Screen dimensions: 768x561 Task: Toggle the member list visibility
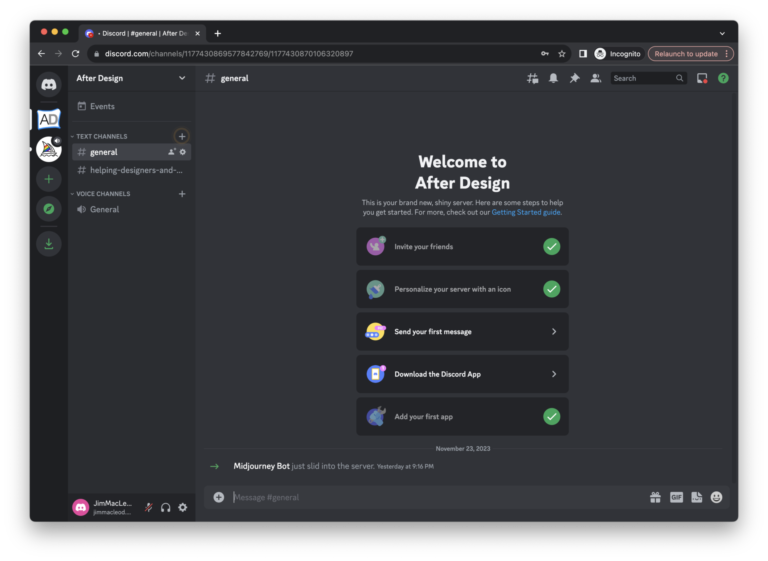click(x=595, y=78)
